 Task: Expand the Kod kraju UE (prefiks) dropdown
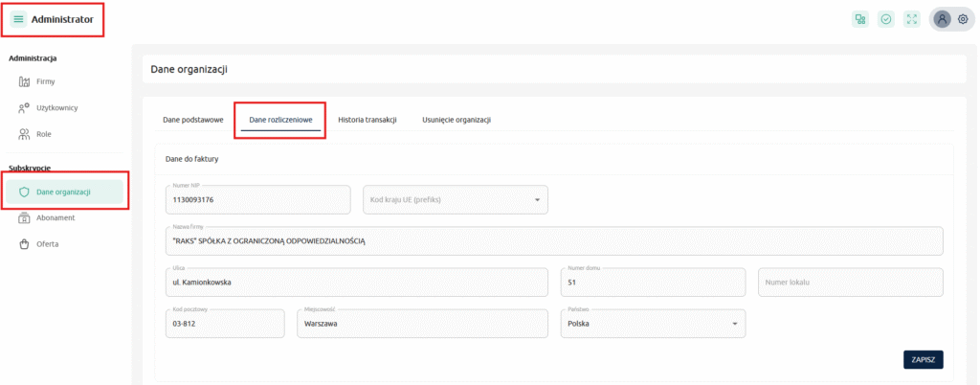point(456,200)
